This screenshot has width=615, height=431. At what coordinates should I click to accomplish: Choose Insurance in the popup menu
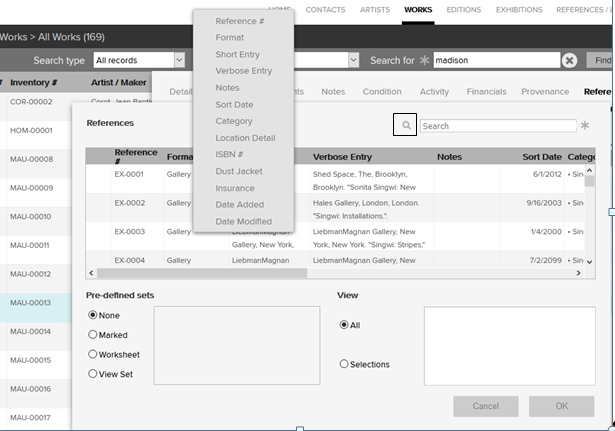[x=235, y=188]
